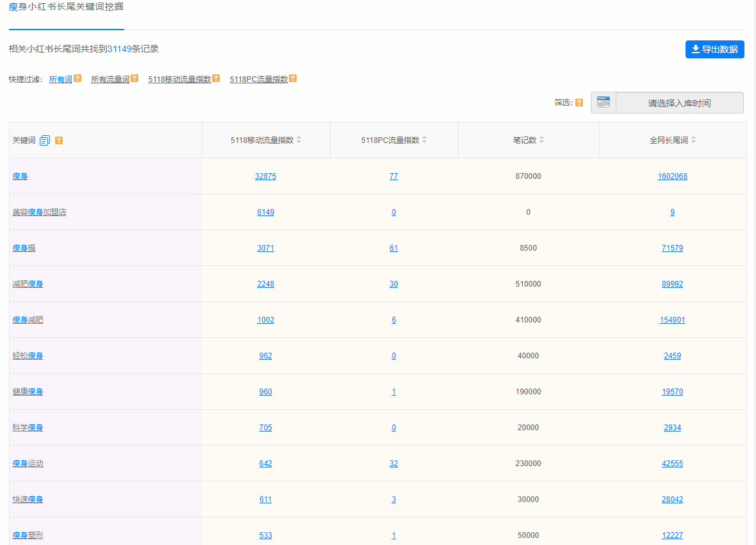The image size is (756, 545).
Task: Open mobile index value 32875 link
Action: pyautogui.click(x=266, y=176)
